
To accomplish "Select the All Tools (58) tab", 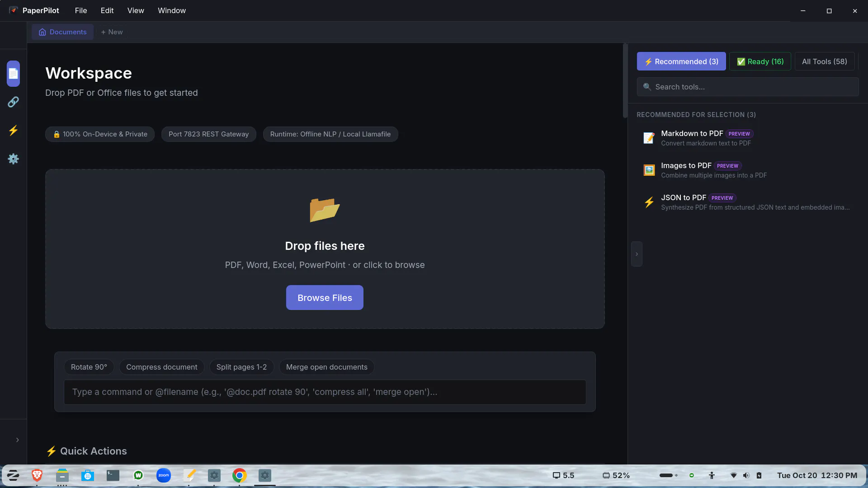I will [825, 61].
